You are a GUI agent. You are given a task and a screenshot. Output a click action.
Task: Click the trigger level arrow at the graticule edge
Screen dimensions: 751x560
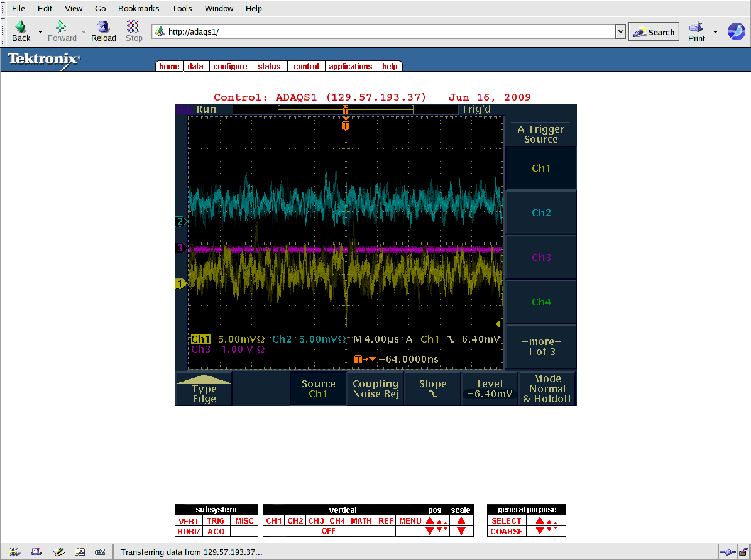click(499, 324)
